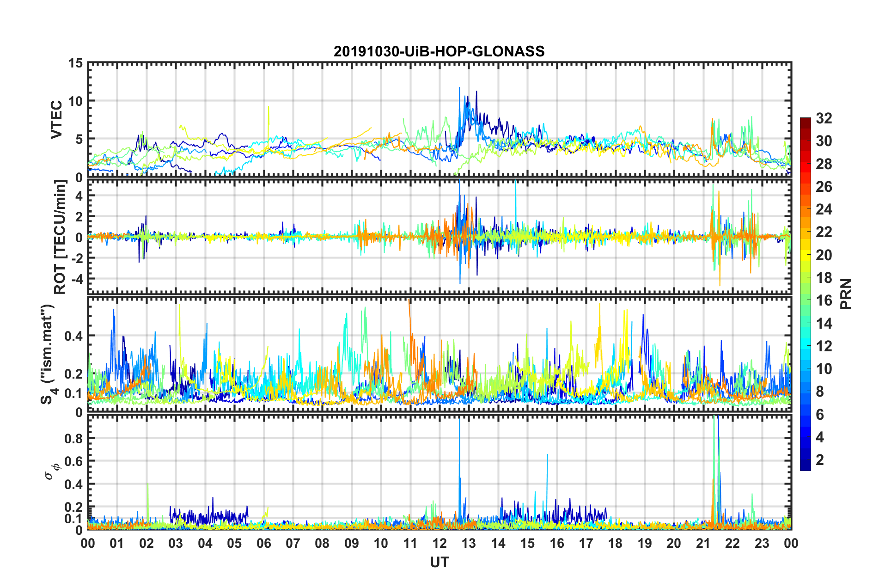Click the S4 ("ism.mat") axis label
This screenshot has height=588, width=879.
coord(47,354)
